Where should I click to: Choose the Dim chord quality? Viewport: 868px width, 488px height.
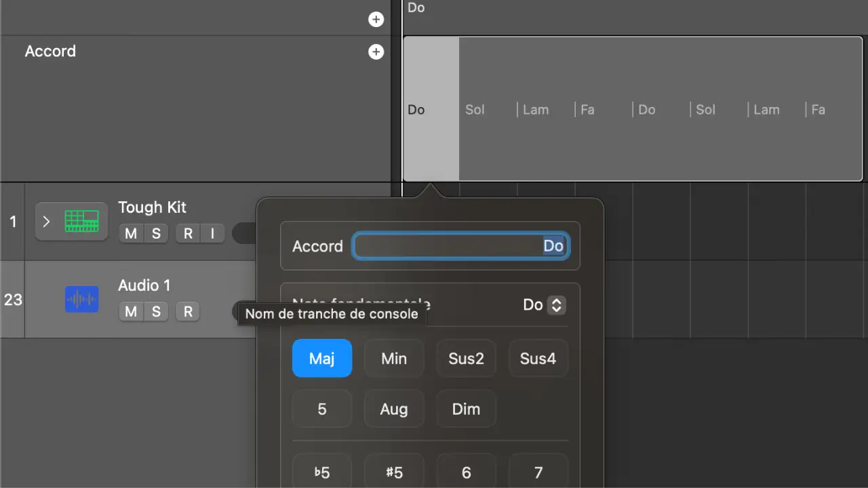tap(466, 409)
